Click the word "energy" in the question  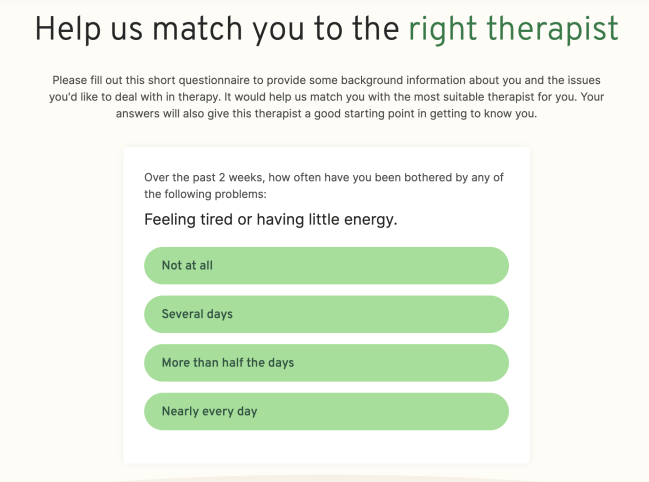click(369, 219)
